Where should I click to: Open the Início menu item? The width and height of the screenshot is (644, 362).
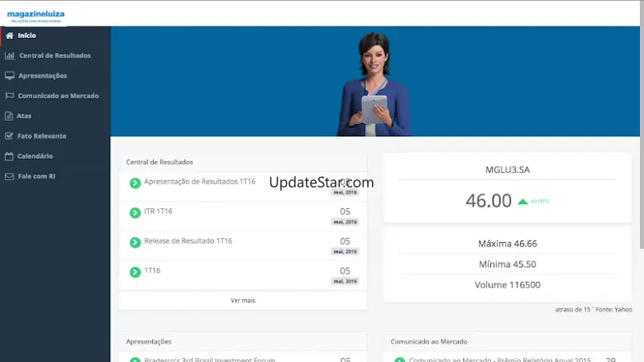point(27,36)
